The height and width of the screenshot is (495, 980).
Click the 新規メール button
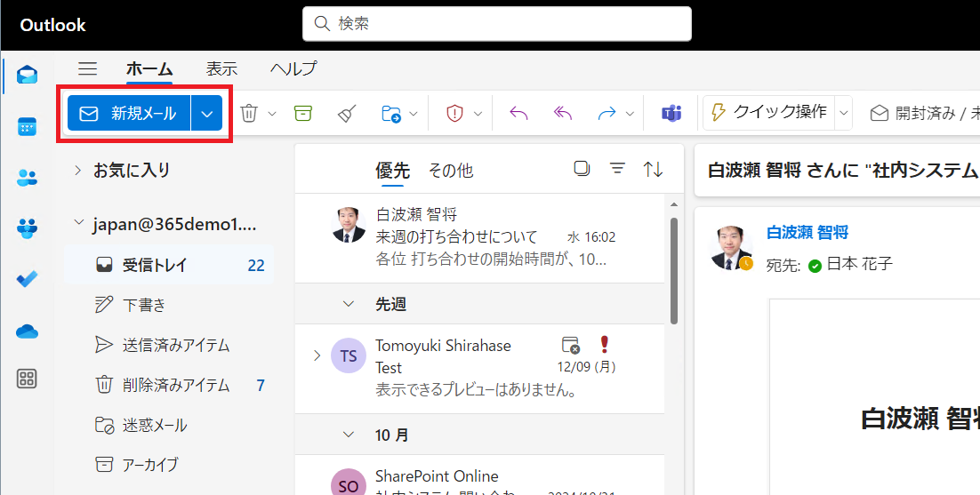point(129,113)
